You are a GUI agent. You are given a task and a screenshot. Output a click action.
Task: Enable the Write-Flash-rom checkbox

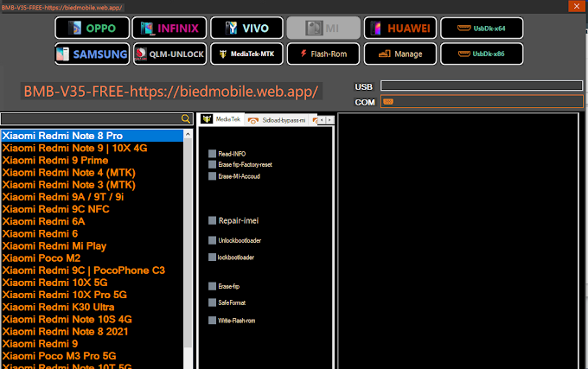coord(212,321)
